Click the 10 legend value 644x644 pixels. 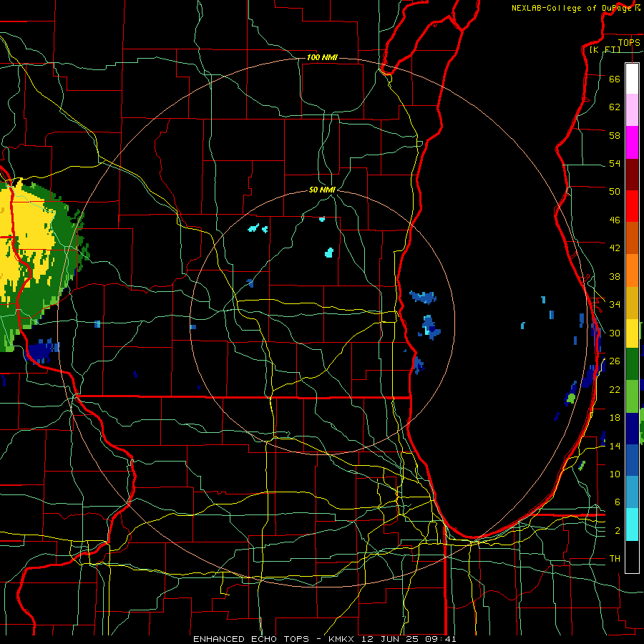(x=615, y=474)
